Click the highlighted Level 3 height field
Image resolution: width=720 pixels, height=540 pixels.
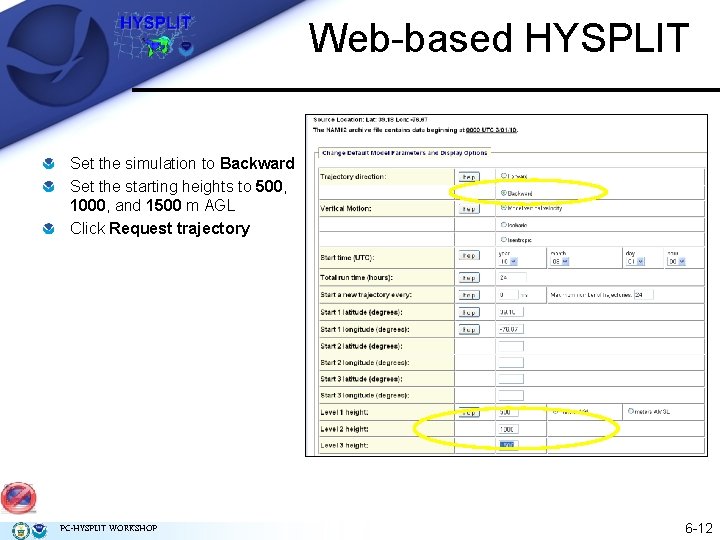point(508,445)
